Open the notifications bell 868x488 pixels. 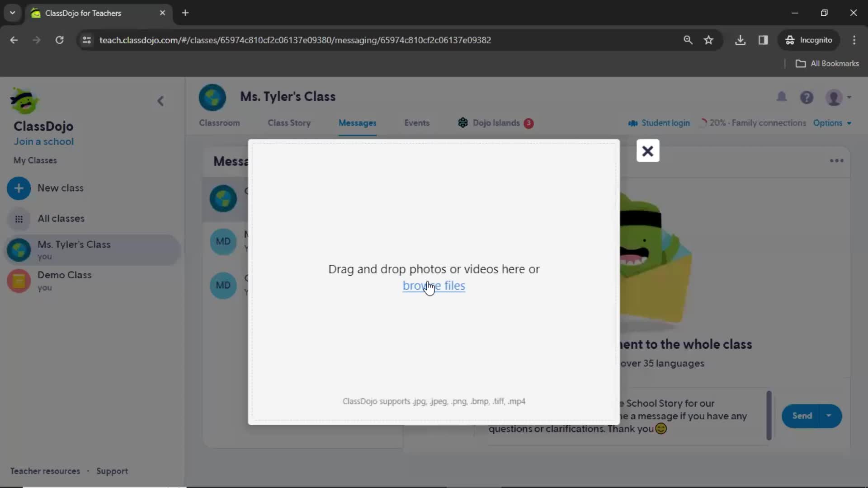pyautogui.click(x=782, y=97)
